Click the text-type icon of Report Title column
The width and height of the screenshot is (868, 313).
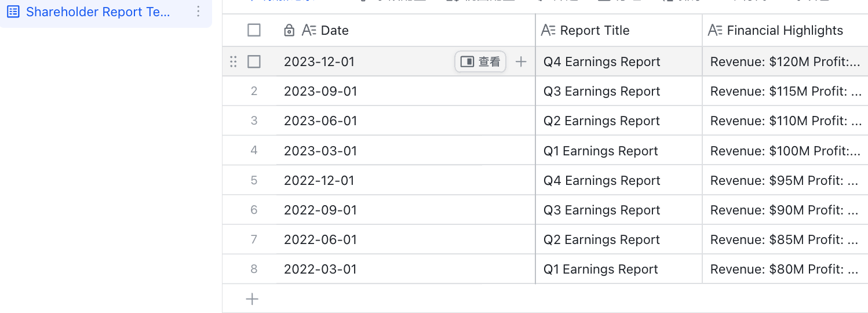point(548,31)
